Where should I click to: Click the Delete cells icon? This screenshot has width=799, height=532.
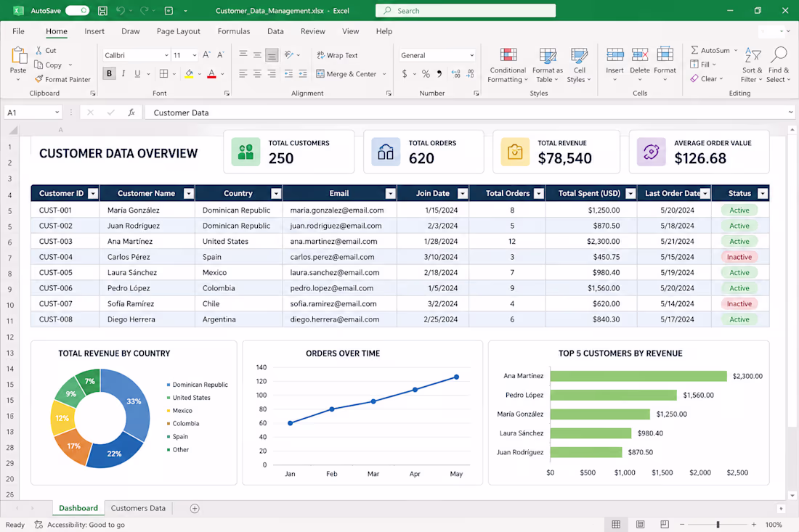click(x=639, y=54)
